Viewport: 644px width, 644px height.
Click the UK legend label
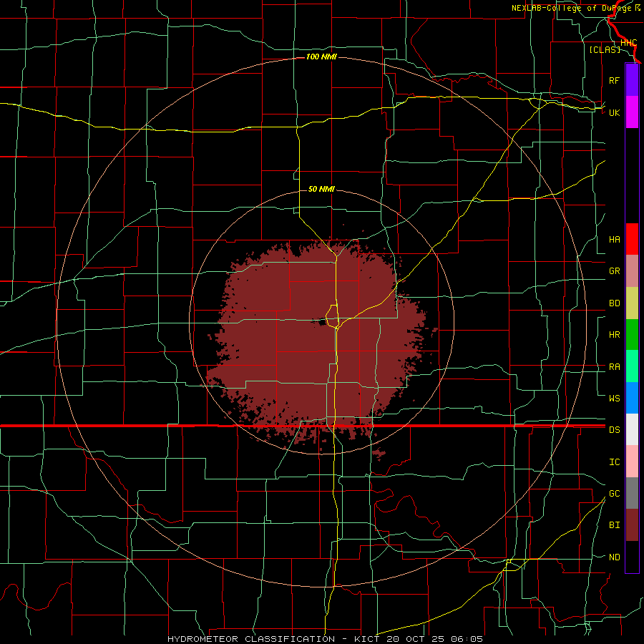pyautogui.click(x=614, y=112)
